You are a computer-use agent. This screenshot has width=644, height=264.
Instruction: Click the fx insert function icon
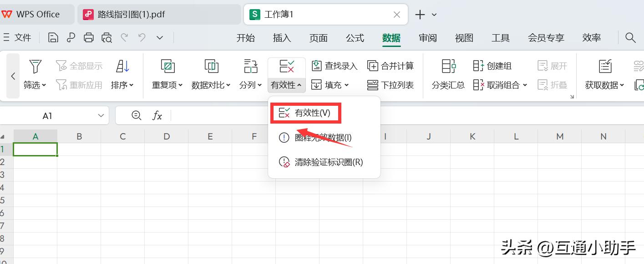pyautogui.click(x=157, y=116)
